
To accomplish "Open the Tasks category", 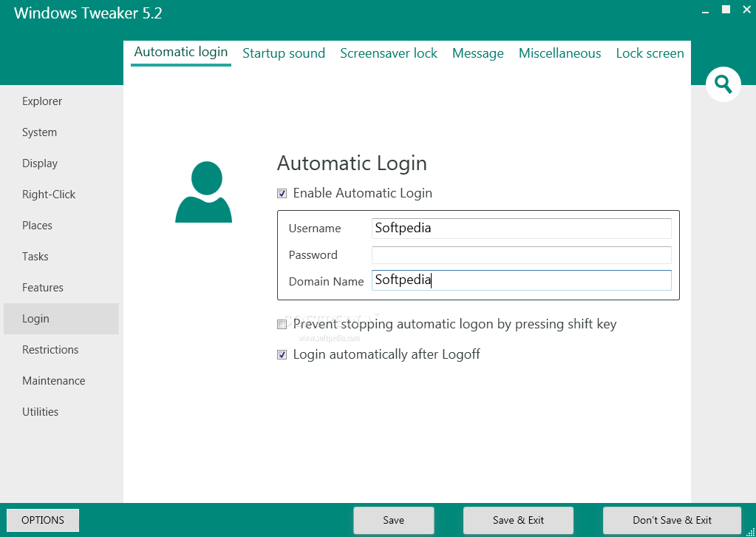I will tap(61, 257).
